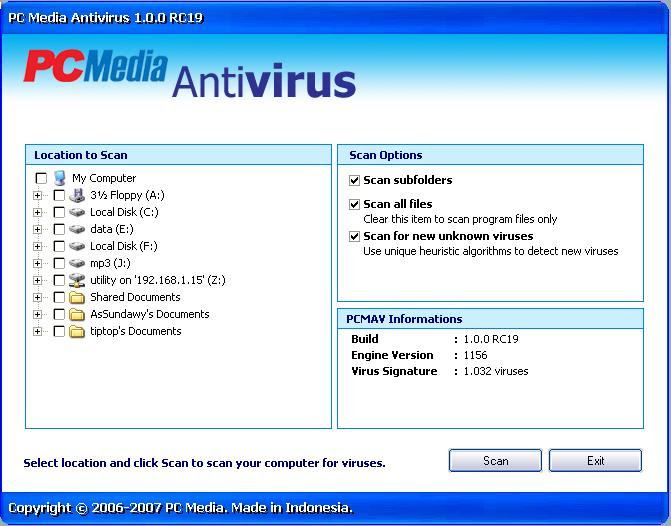Select the mp3 (J:) label
Viewport: 671px width, 526px height.
tap(110, 263)
